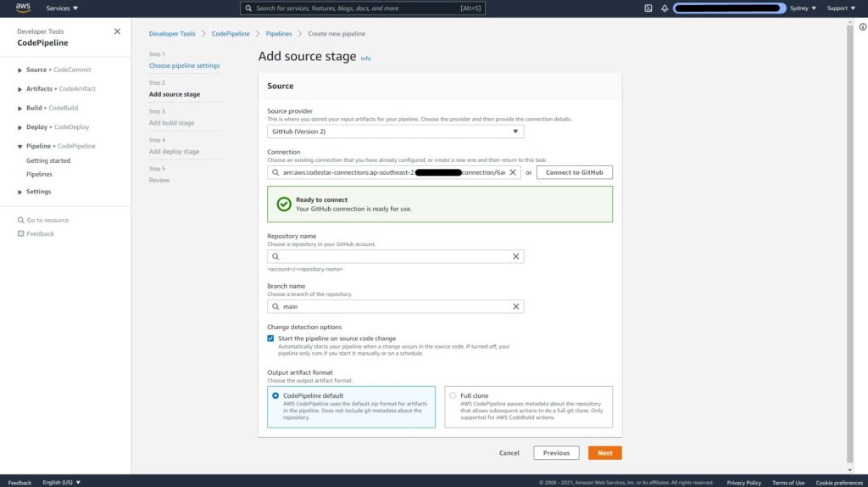
Task: Open the Source provider dropdown
Action: point(395,132)
